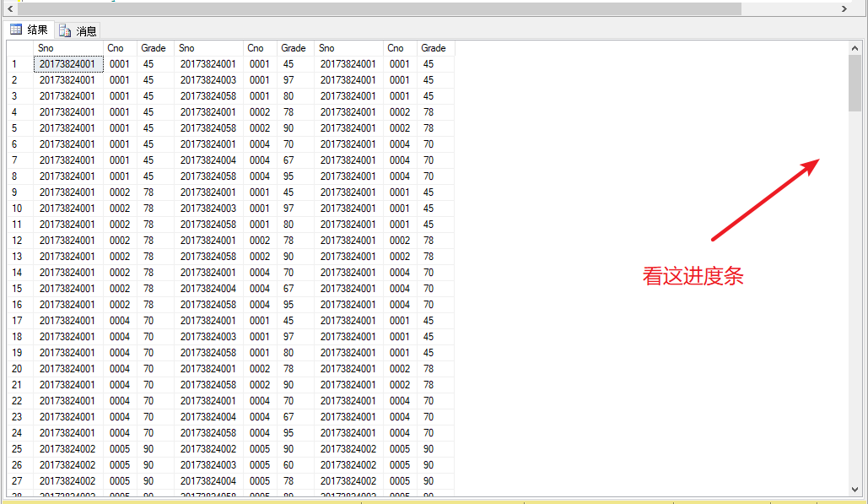Click first Cno cell 0004 in row 17
Screen dimensions: 868x504
pos(120,321)
